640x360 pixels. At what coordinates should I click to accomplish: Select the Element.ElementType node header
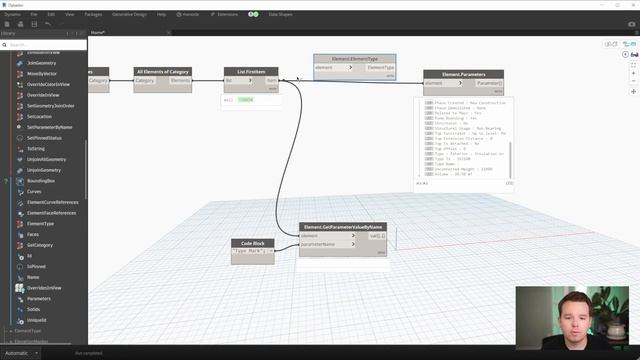[355, 59]
